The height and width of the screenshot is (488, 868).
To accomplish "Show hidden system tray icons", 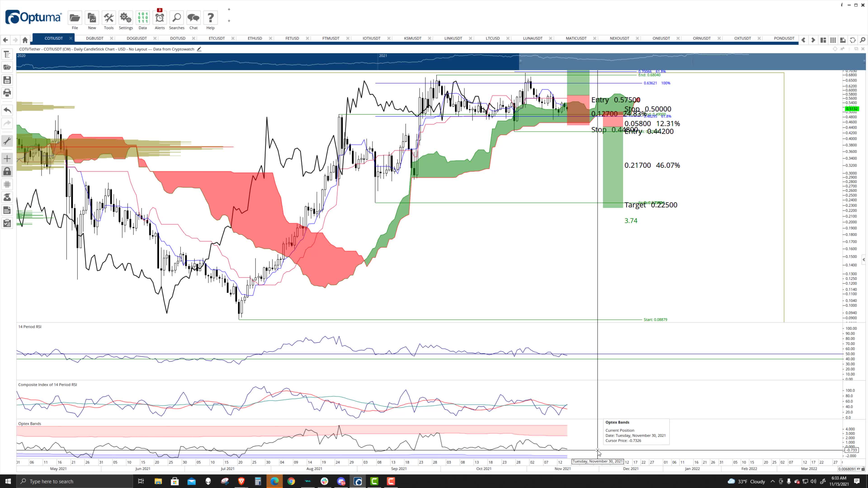I will 772,481.
